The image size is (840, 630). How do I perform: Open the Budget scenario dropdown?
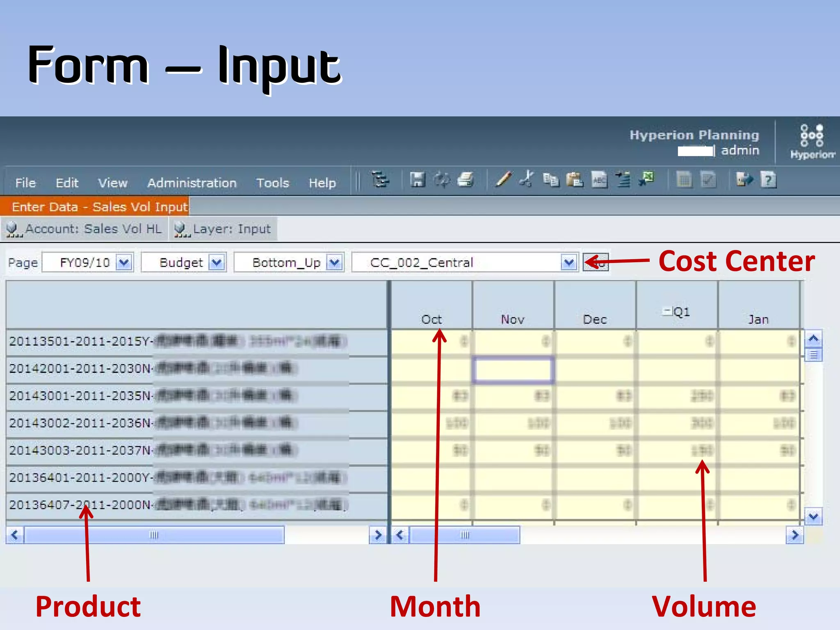[217, 262]
